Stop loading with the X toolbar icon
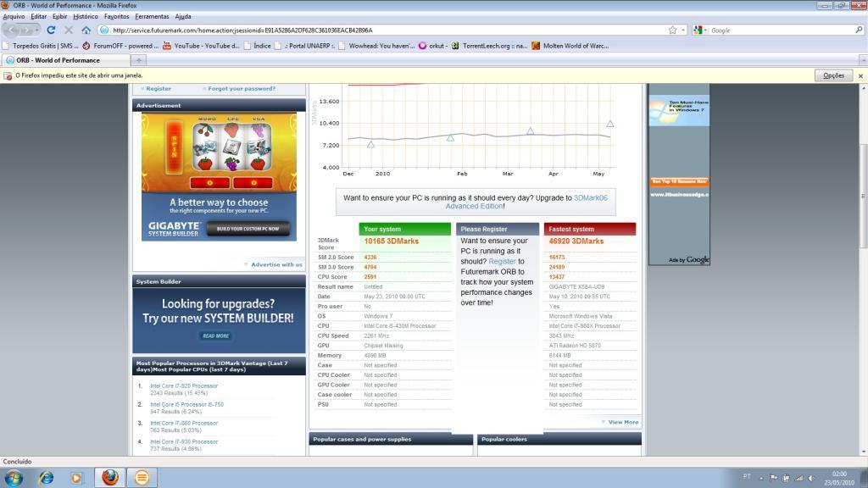The height and width of the screenshot is (488, 868). point(69,30)
